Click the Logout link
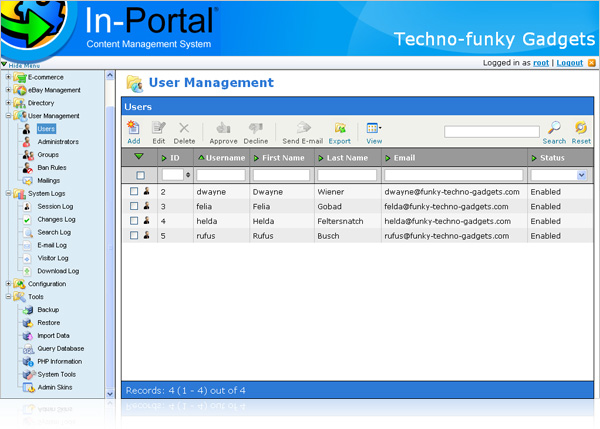 tap(569, 63)
